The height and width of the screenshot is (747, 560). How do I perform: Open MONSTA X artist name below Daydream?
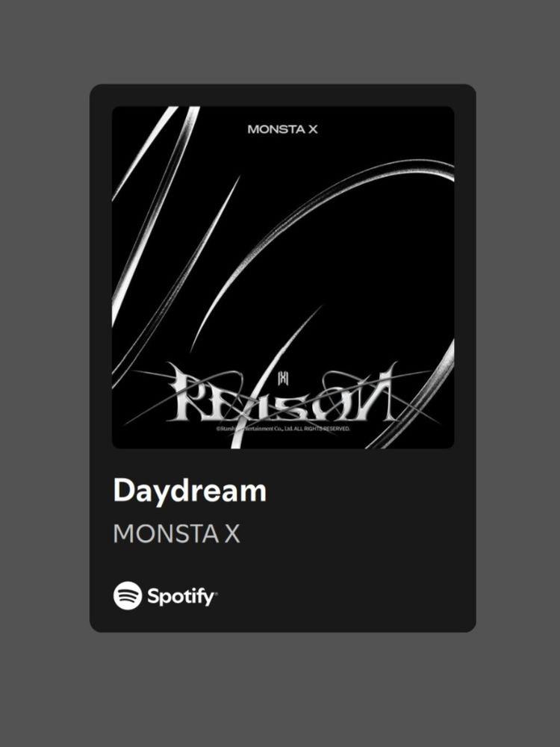coord(176,533)
